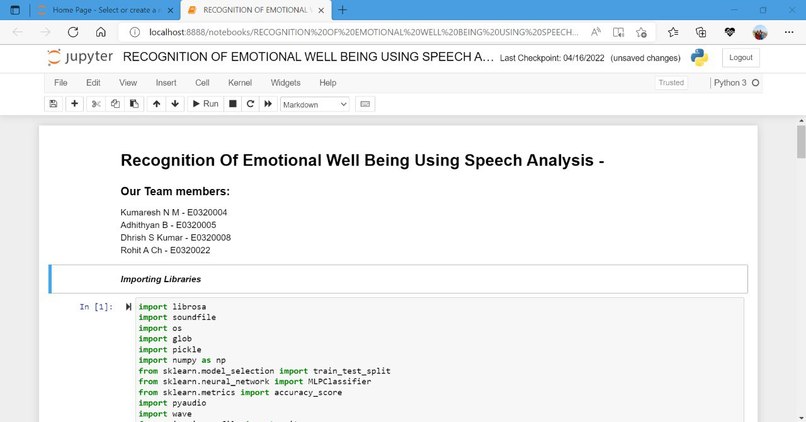Image resolution: width=806 pixels, height=422 pixels.
Task: Click the Recognition Of Emotional Well Being heading
Action: (x=362, y=160)
